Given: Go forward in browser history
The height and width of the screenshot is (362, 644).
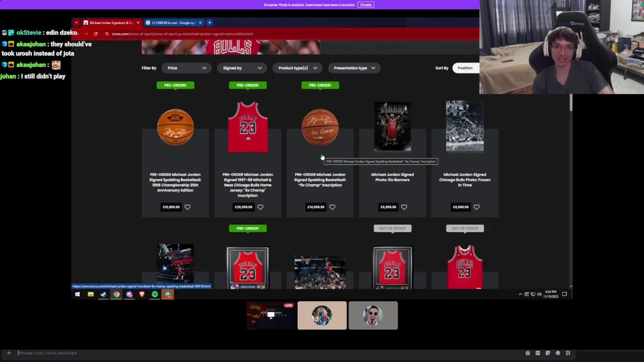Looking at the screenshot, I should [x=86, y=34].
